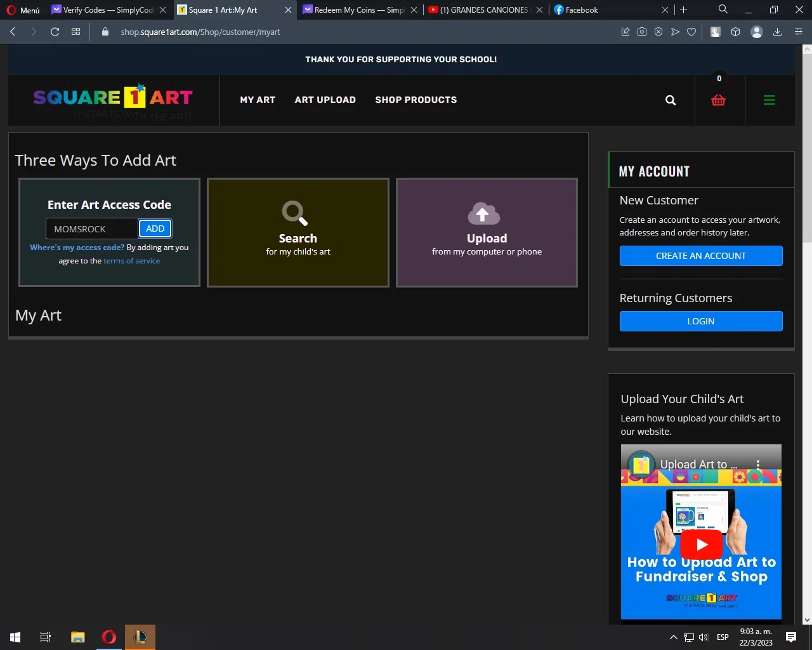This screenshot has height=650, width=812.
Task: Open the volume control
Action: pyautogui.click(x=704, y=637)
